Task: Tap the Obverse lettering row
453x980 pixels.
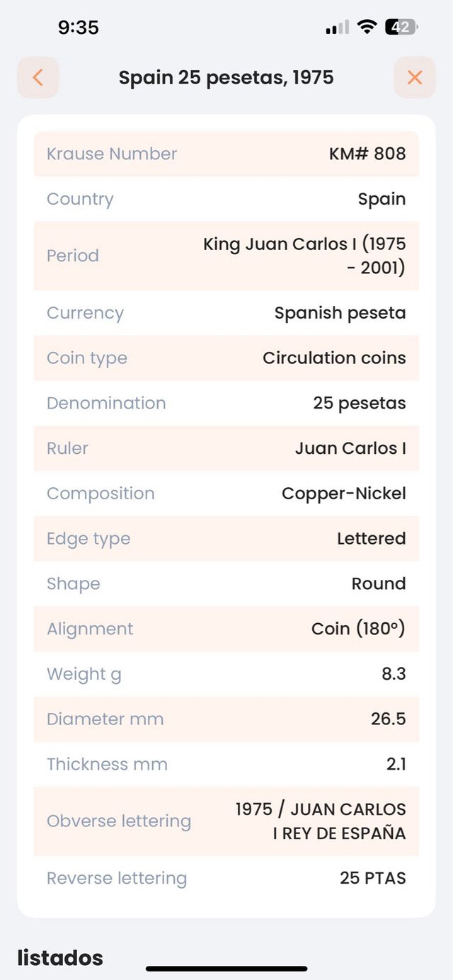Action: tap(226, 821)
